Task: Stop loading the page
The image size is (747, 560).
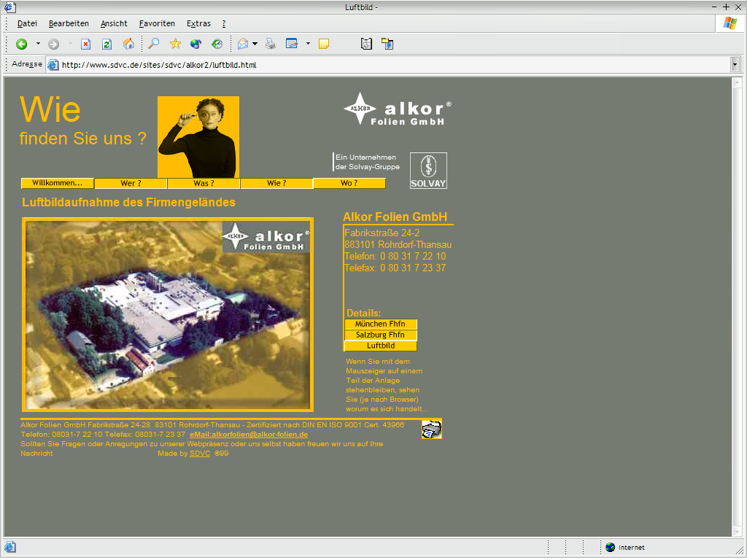Action: click(86, 44)
